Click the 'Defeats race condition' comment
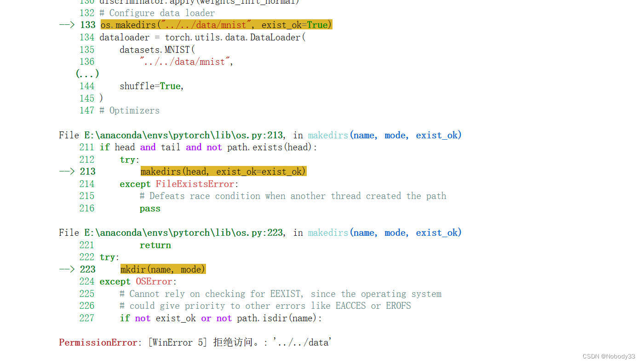Viewport: 642px width, 364px height. point(293,196)
